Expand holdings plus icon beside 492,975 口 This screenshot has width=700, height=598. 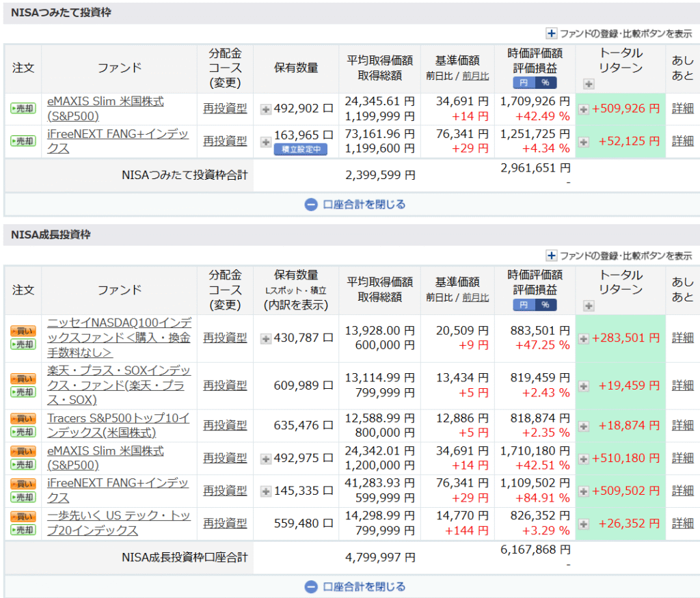click(266, 459)
